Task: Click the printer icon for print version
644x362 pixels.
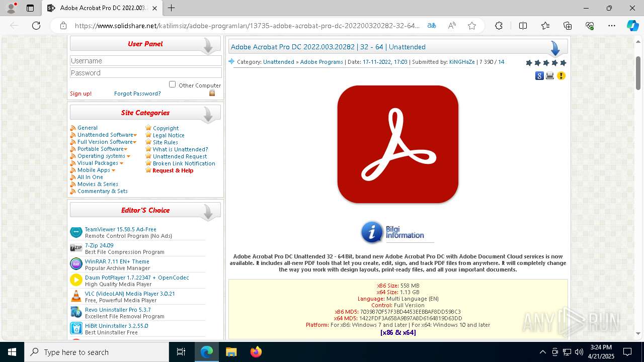Action: (550, 76)
